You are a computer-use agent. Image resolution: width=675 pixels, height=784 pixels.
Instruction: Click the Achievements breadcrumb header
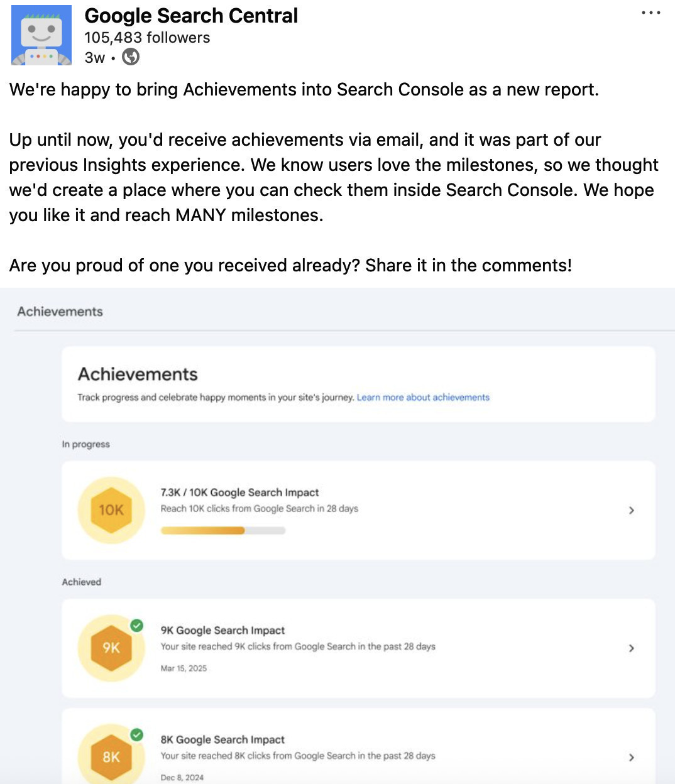pyautogui.click(x=60, y=312)
